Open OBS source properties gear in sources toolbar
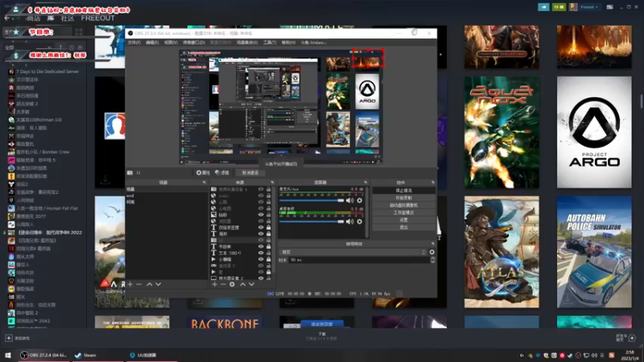Screen dimensions: 644x362 pos(233,284)
